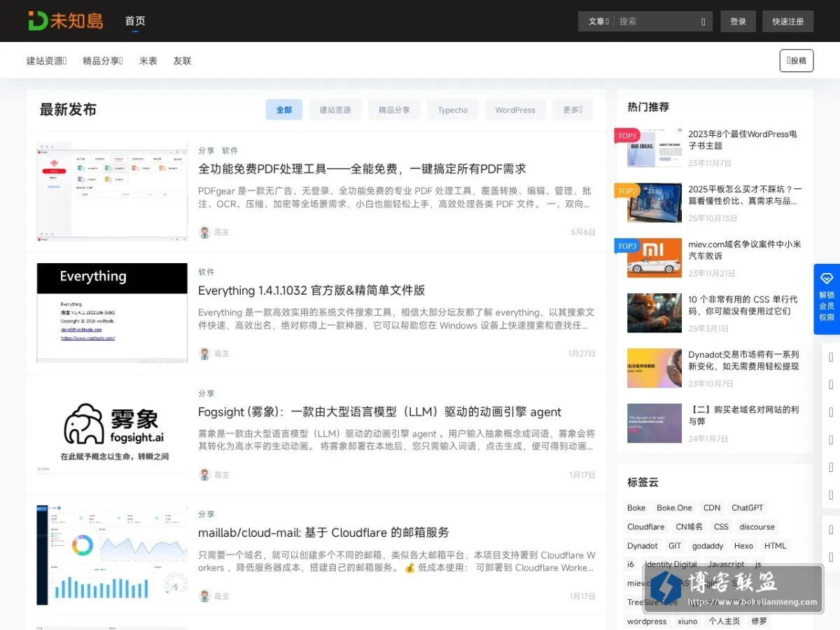Expand the 更多 filter dropdown

pos(573,110)
